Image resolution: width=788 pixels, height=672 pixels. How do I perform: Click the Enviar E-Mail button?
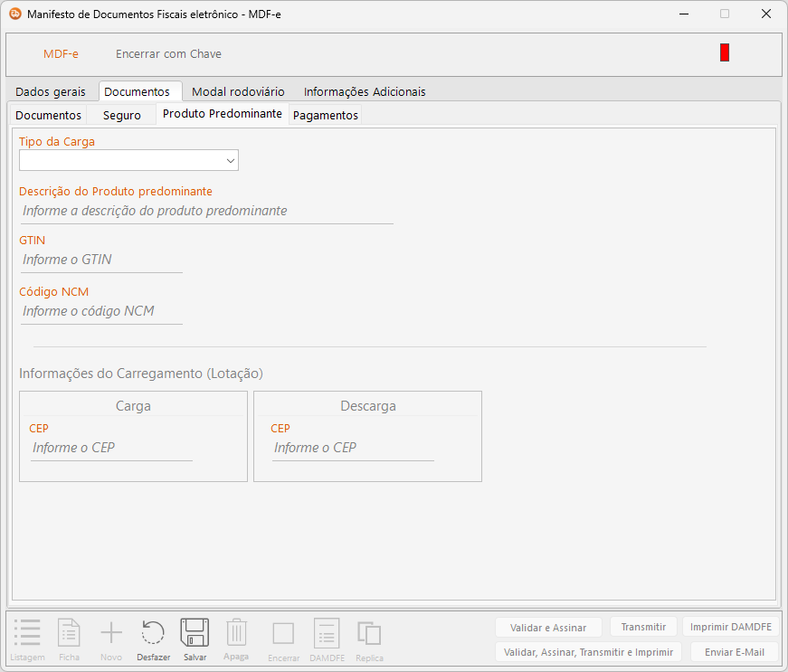click(x=734, y=652)
